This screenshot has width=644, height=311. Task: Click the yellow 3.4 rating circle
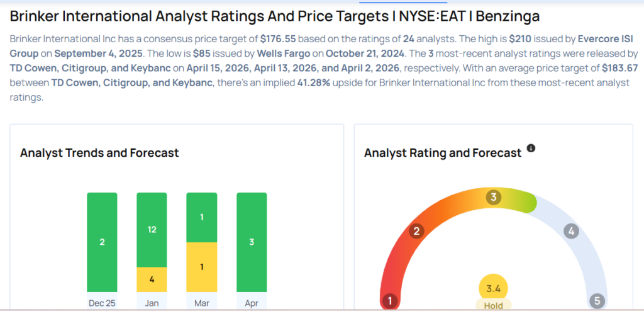(x=494, y=290)
